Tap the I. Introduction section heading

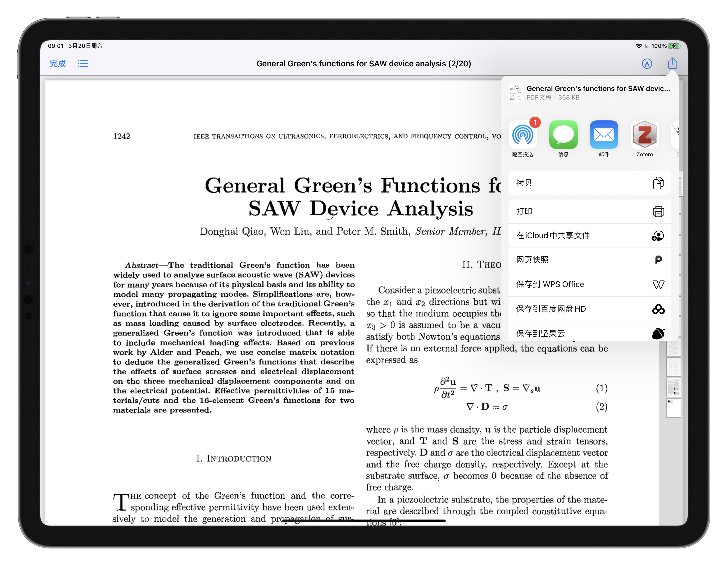point(234,458)
